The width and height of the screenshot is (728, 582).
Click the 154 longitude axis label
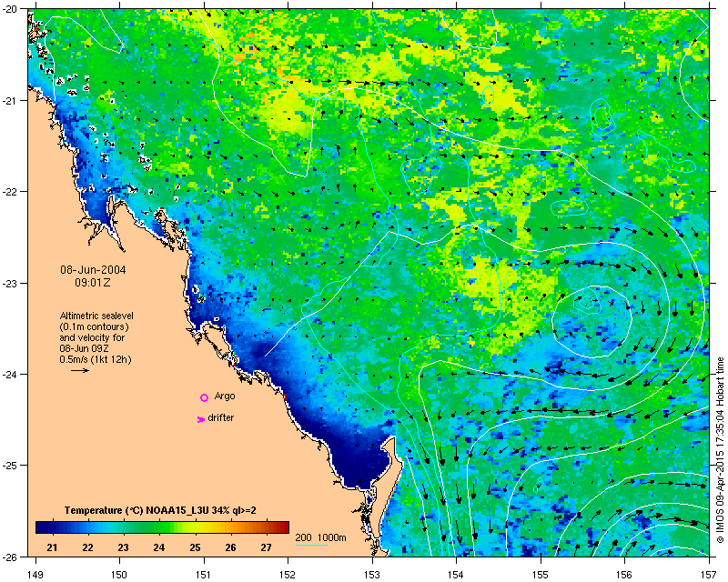(457, 575)
